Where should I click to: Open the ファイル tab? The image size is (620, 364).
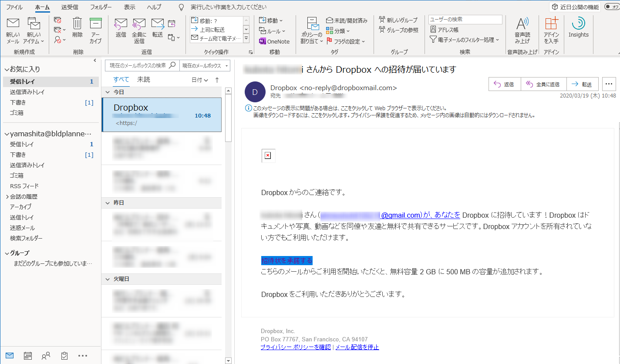[x=14, y=7]
